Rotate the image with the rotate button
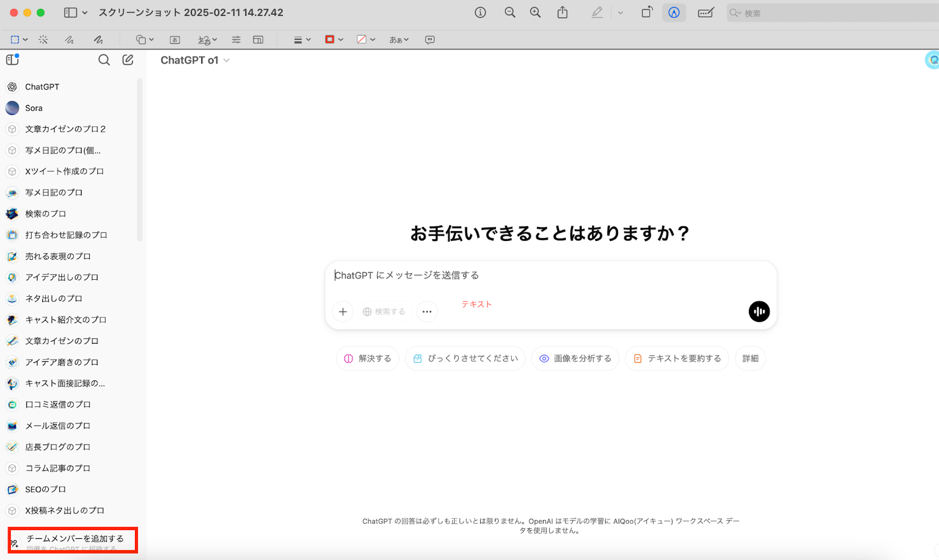The width and height of the screenshot is (939, 560). (x=647, y=12)
